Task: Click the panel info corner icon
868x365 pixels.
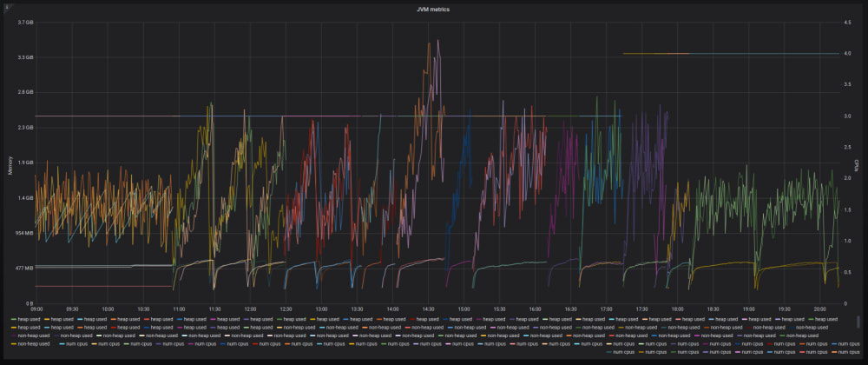Action: pyautogui.click(x=7, y=7)
